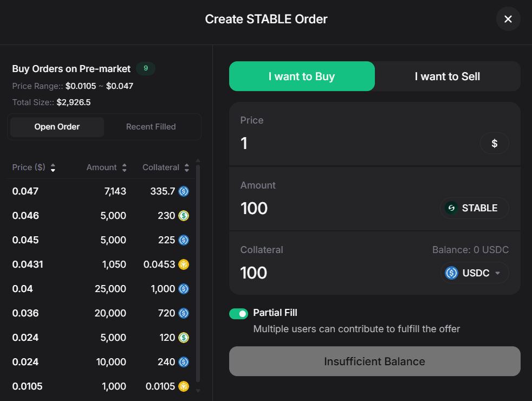Image resolution: width=532 pixels, height=401 pixels.
Task: Click the blue USDC icon beside 335.7 collateral
Action: [x=183, y=191]
